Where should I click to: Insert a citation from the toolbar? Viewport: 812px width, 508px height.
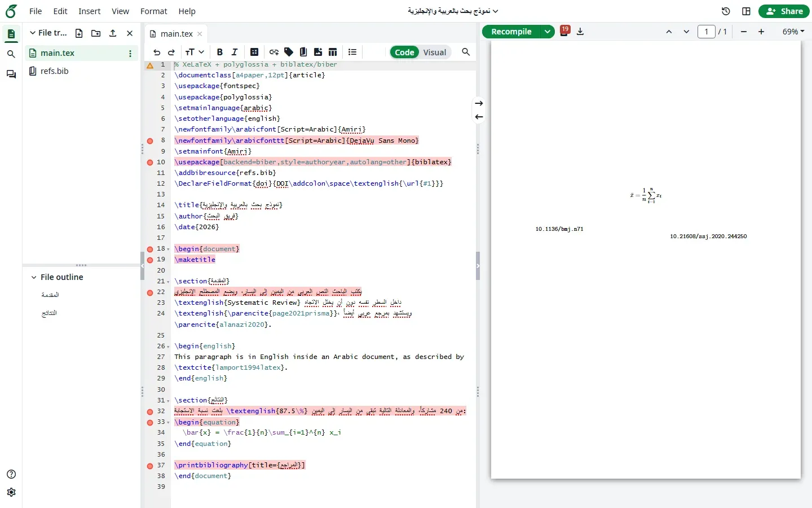303,52
